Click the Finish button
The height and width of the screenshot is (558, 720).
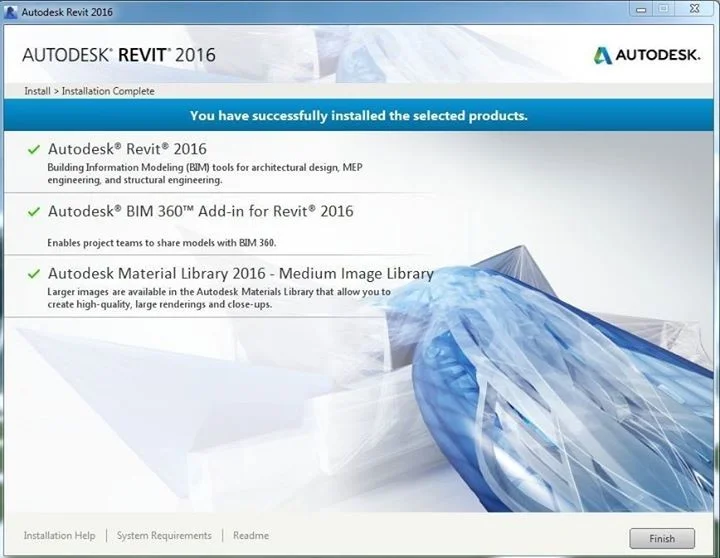662,538
